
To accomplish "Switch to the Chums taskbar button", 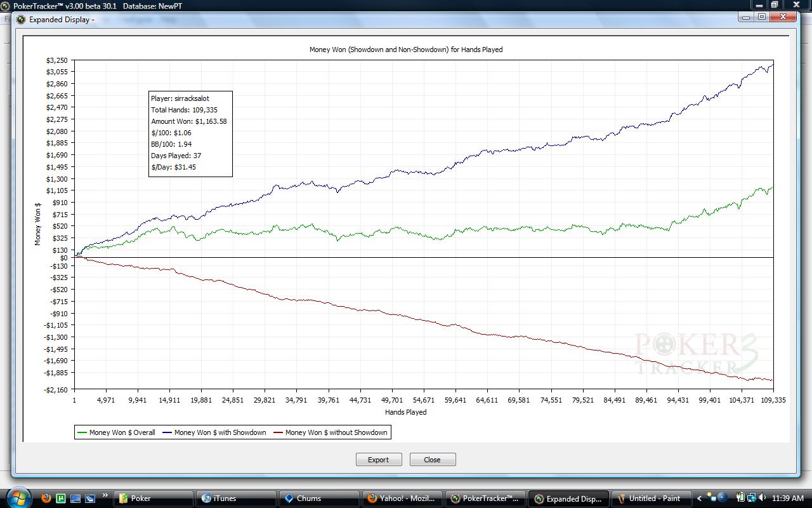I will pos(319,498).
